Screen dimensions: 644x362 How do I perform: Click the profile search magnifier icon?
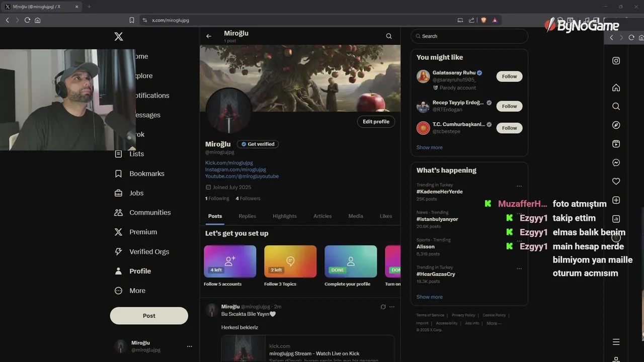click(x=389, y=36)
